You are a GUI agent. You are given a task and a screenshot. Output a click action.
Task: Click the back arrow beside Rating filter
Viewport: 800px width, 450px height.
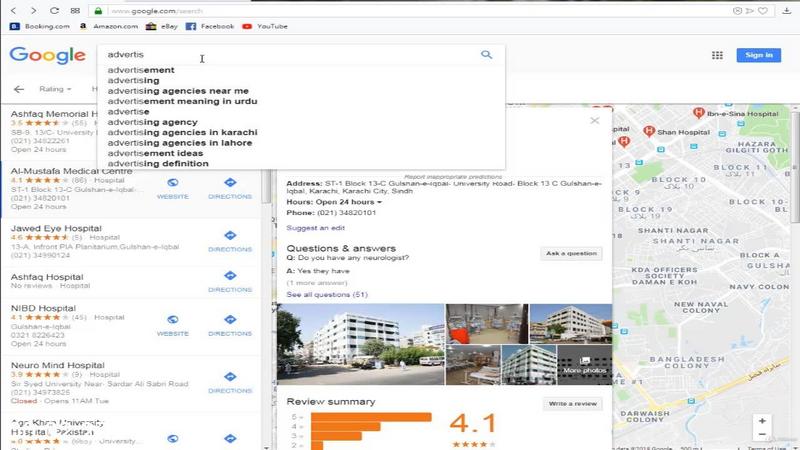(x=19, y=89)
